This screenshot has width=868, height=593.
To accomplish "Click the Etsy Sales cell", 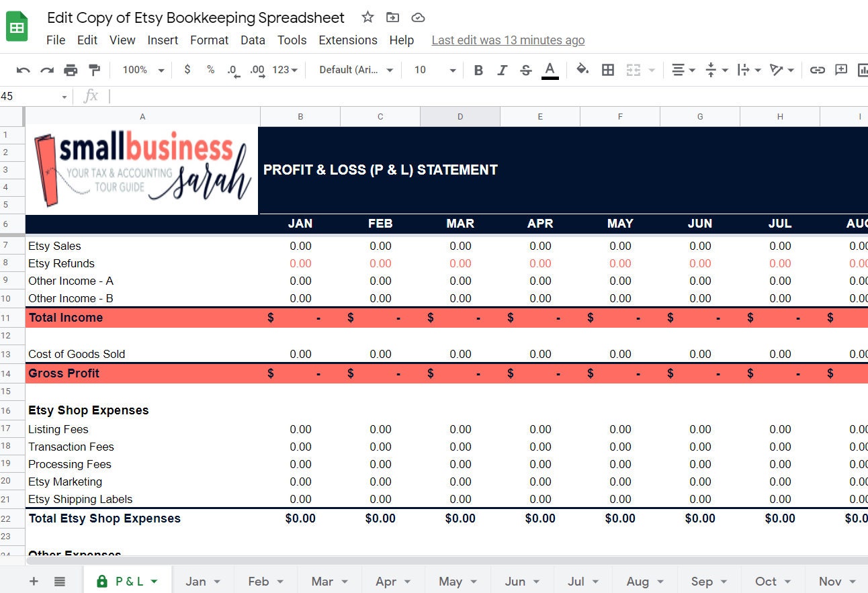I will click(142, 246).
